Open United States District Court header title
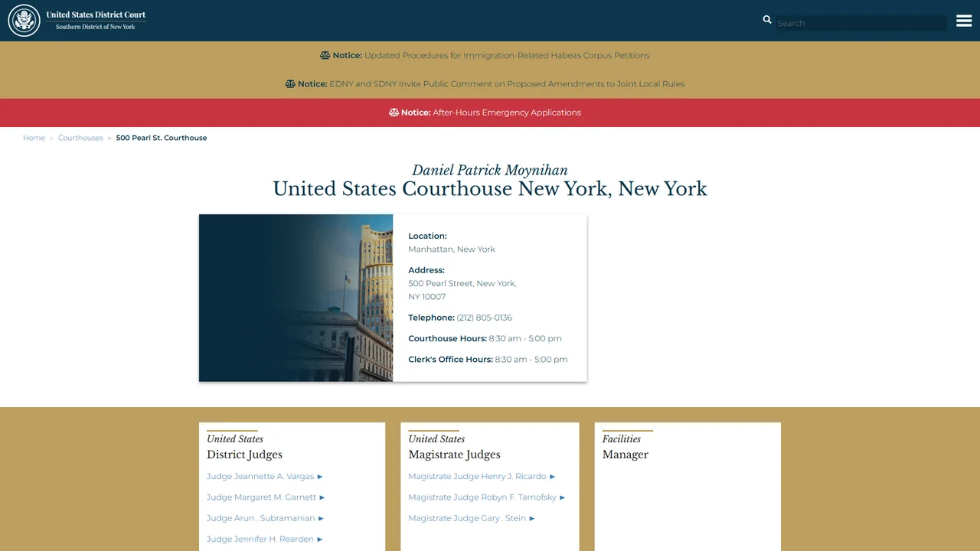Image resolution: width=980 pixels, height=551 pixels. [96, 15]
